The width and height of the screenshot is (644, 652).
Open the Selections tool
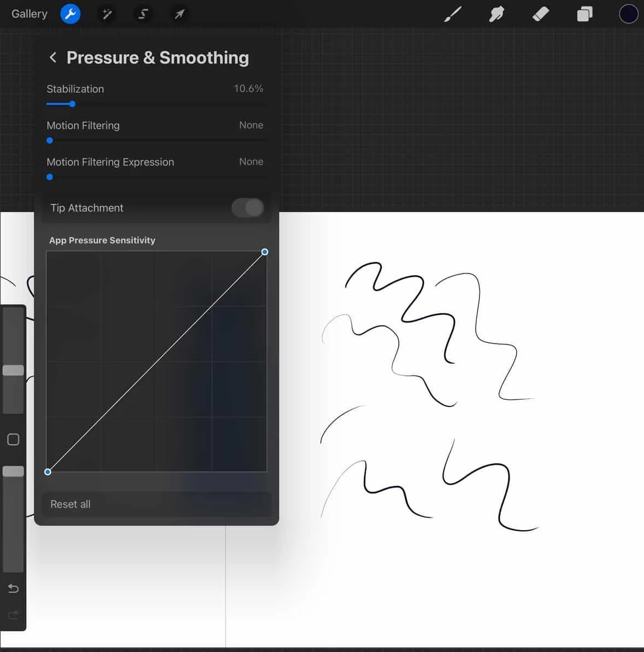tap(143, 14)
